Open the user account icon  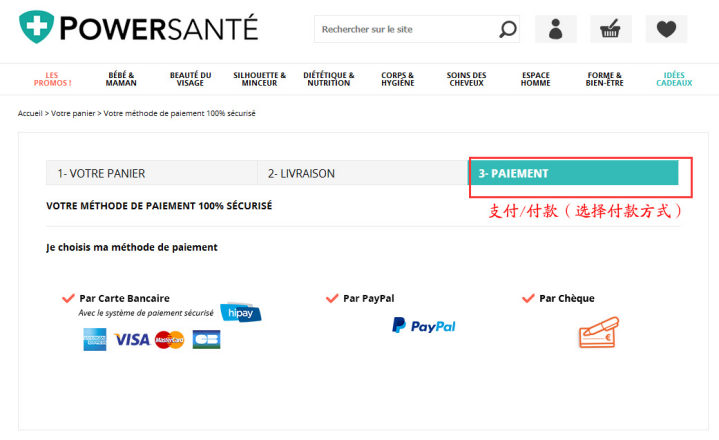click(x=556, y=29)
